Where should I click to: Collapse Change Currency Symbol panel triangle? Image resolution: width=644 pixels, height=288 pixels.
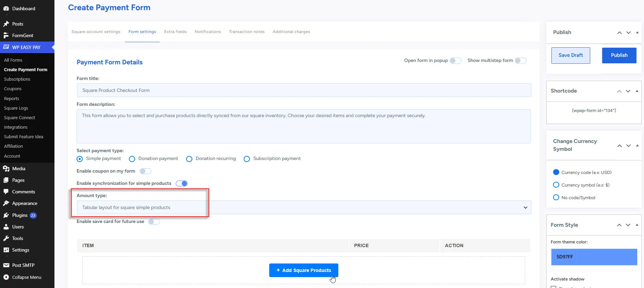tap(637, 145)
